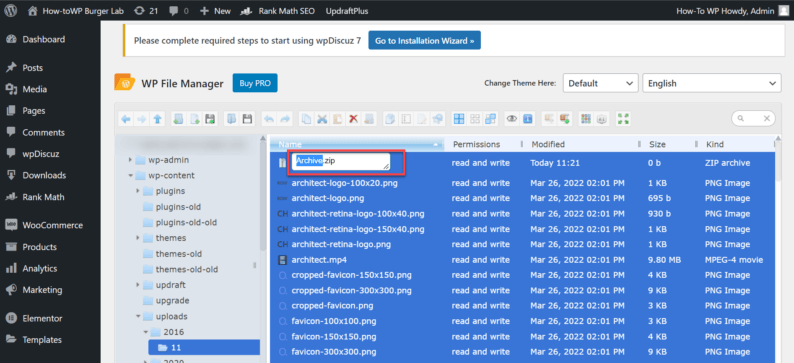Select the cropped-favicon.png file row
Image resolution: width=794 pixels, height=363 pixels.
[522, 306]
